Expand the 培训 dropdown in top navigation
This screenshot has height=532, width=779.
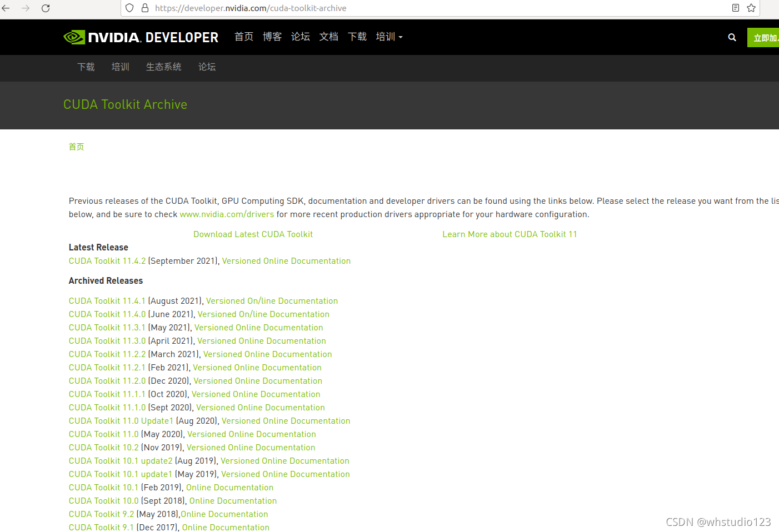(389, 37)
